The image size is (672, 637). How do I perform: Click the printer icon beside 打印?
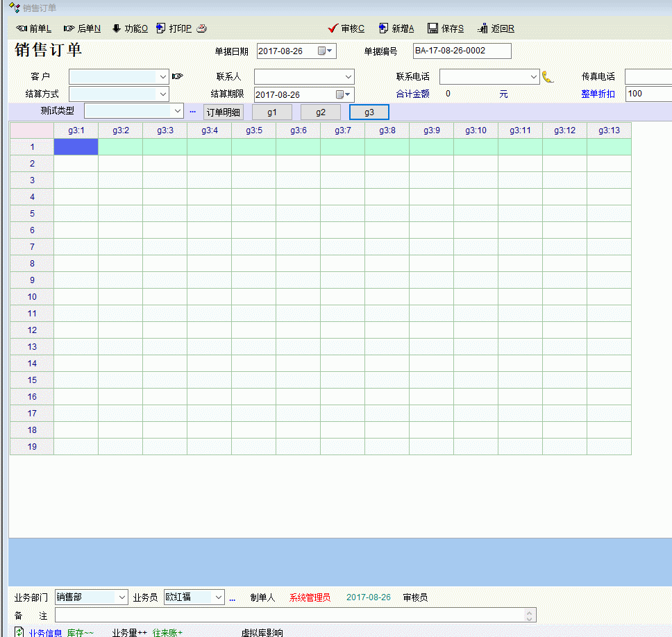[x=201, y=28]
